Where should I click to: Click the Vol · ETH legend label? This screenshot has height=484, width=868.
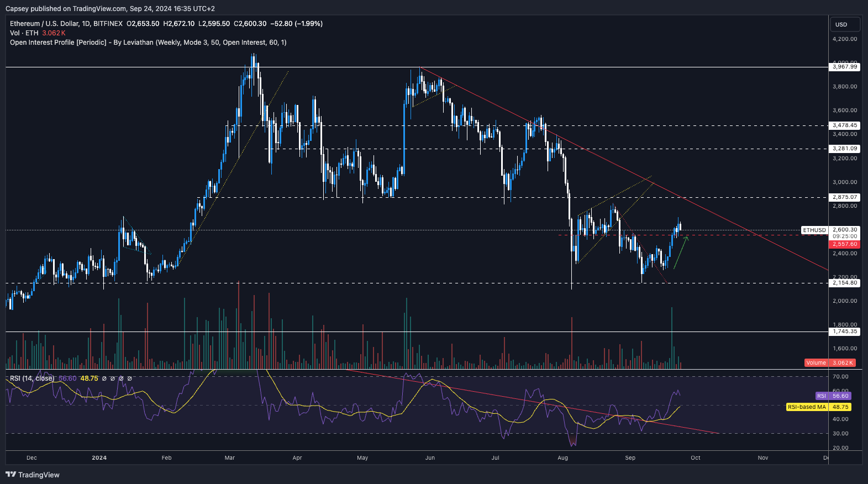click(24, 33)
